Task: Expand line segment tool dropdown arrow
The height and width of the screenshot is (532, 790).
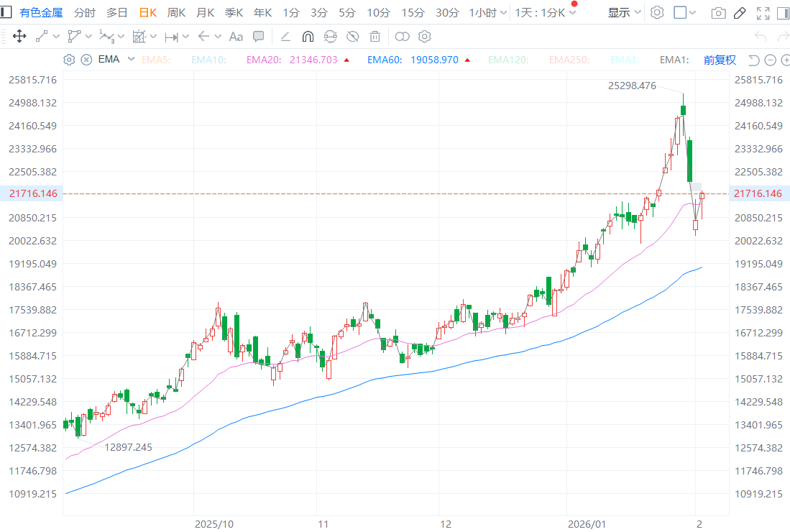Action: pyautogui.click(x=56, y=36)
